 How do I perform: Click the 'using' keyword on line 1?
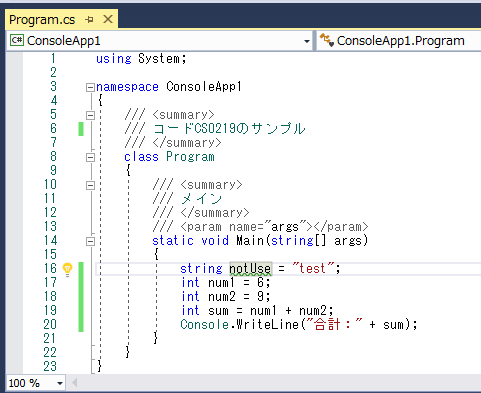[114, 59]
